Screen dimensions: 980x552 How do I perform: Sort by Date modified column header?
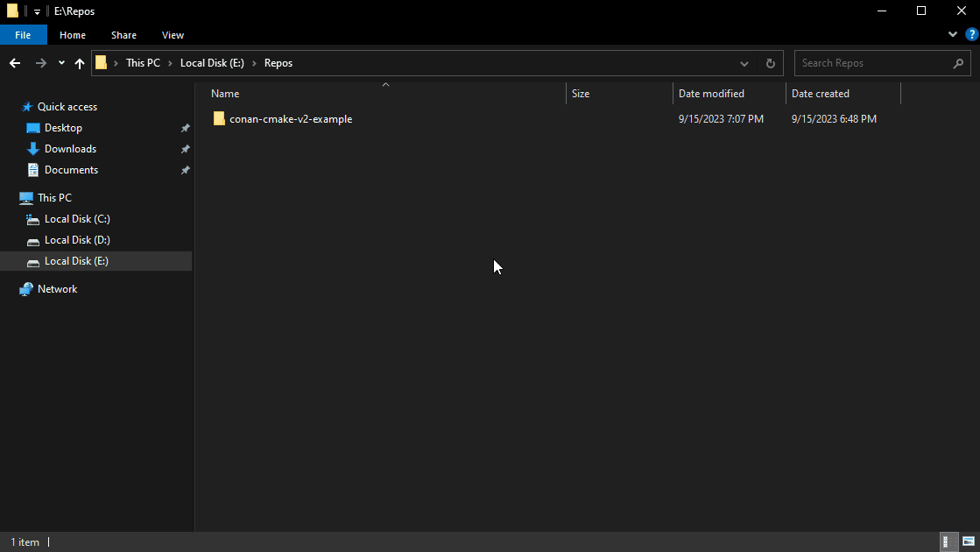711,94
